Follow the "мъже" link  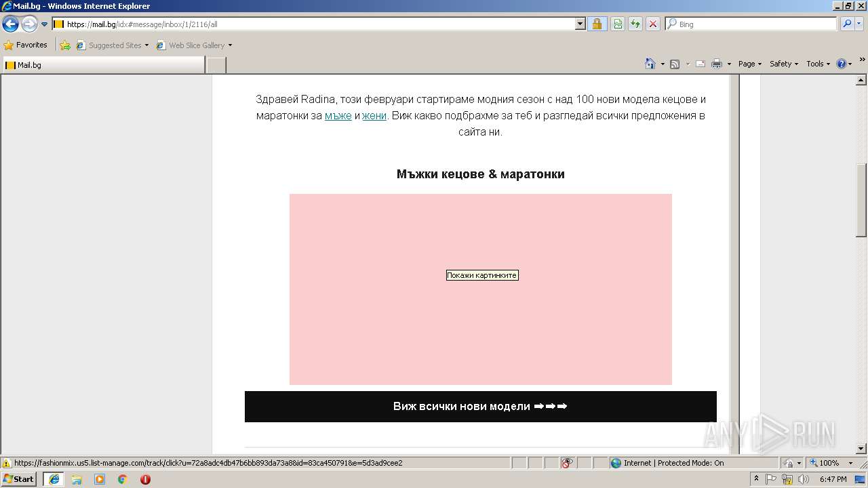pos(338,116)
